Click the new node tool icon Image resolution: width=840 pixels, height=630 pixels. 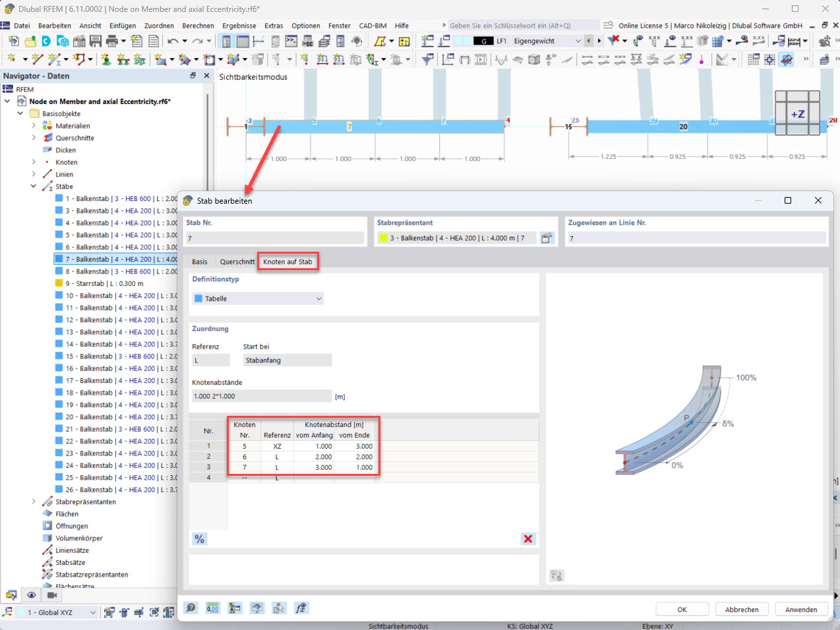click(12, 59)
